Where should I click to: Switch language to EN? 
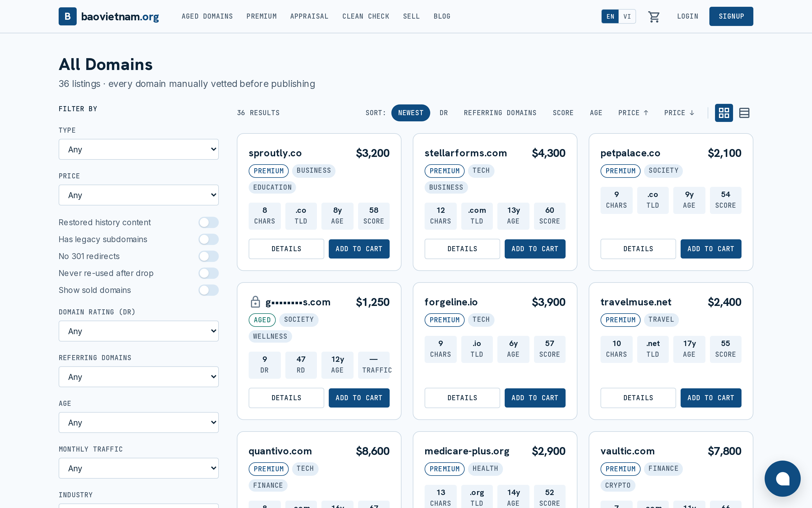(x=610, y=16)
